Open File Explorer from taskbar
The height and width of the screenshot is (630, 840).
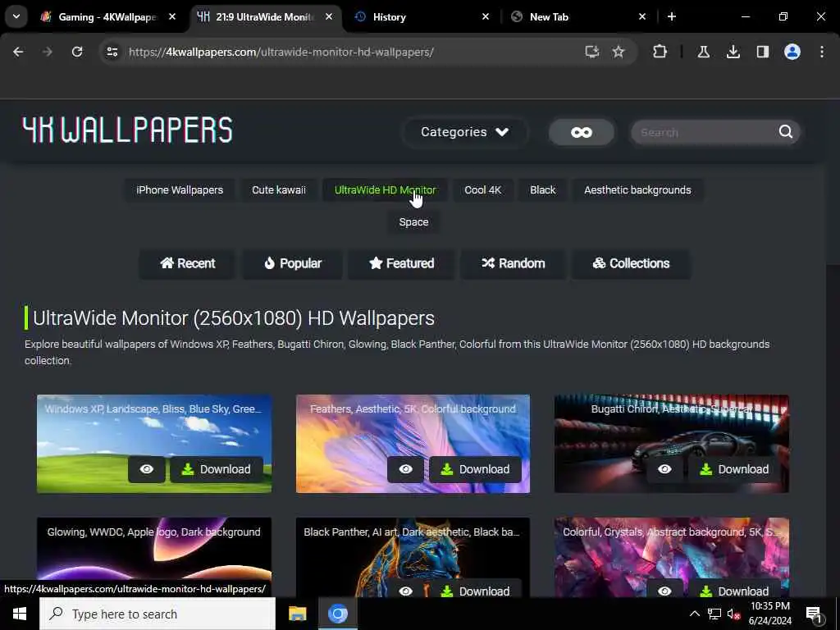(x=297, y=614)
